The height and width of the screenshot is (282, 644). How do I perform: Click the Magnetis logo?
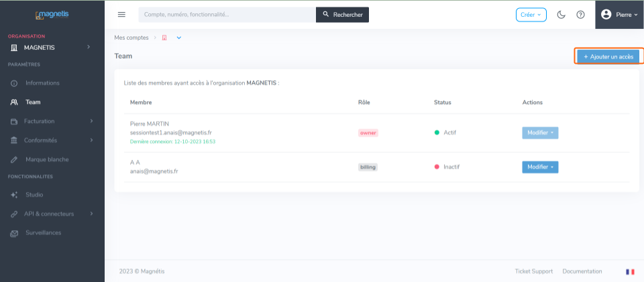pos(52,15)
